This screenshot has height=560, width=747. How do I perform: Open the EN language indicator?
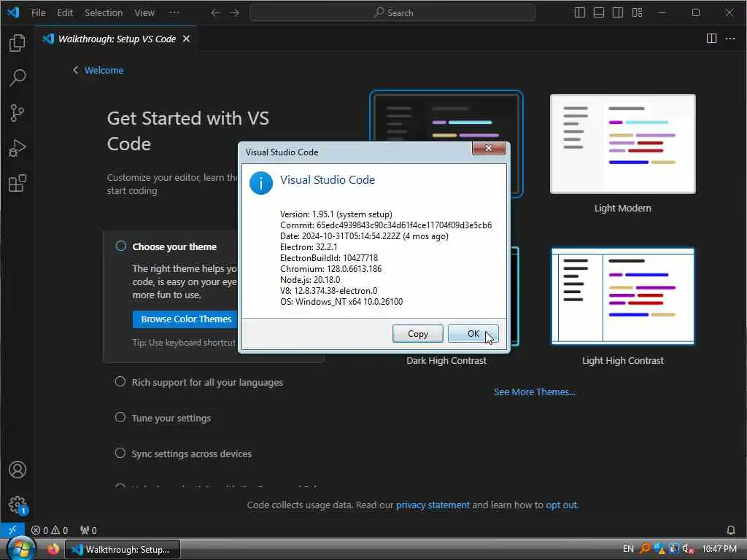628,549
